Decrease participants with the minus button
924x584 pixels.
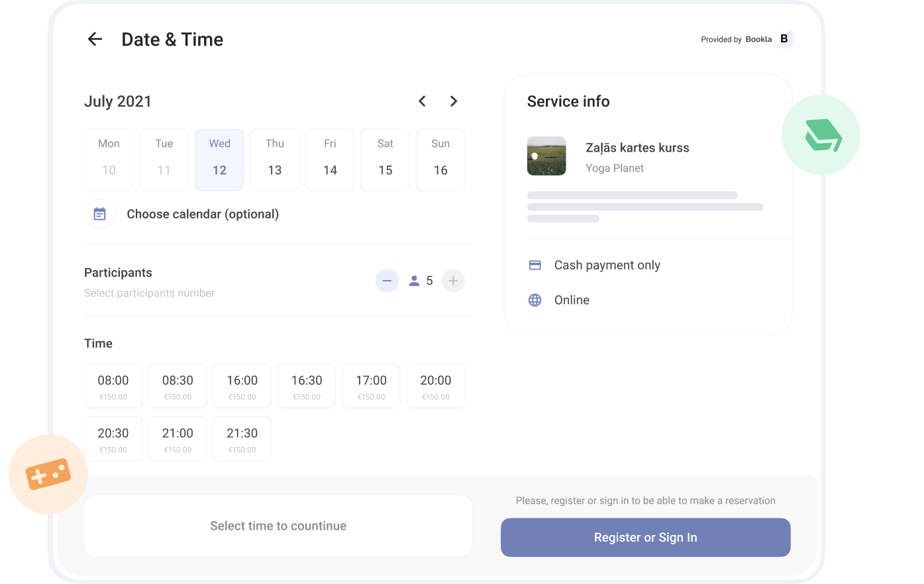click(387, 281)
